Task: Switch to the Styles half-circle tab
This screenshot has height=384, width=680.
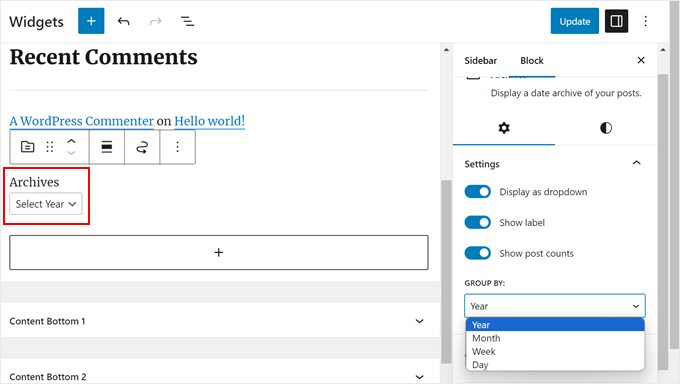Action: pos(606,128)
